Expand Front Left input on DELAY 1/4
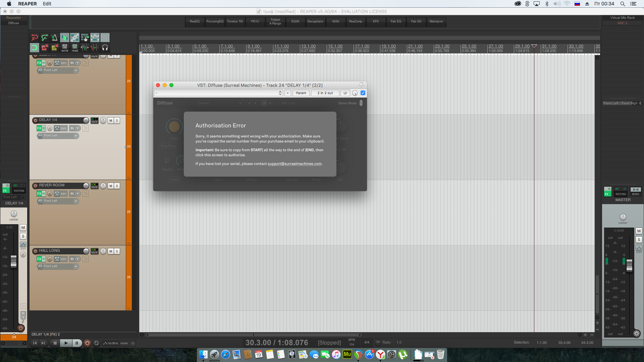The image size is (644, 362). tap(76, 136)
